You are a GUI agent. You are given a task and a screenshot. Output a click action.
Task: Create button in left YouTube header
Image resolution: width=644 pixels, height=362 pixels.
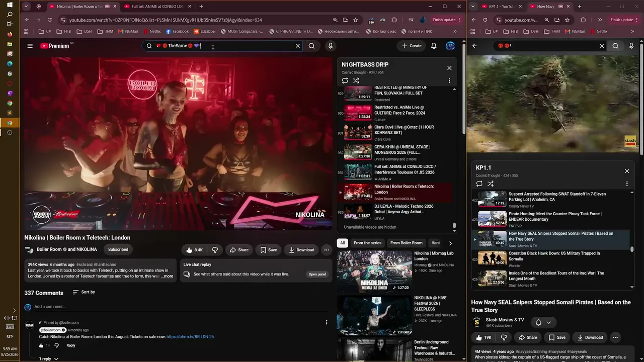pos(412,46)
